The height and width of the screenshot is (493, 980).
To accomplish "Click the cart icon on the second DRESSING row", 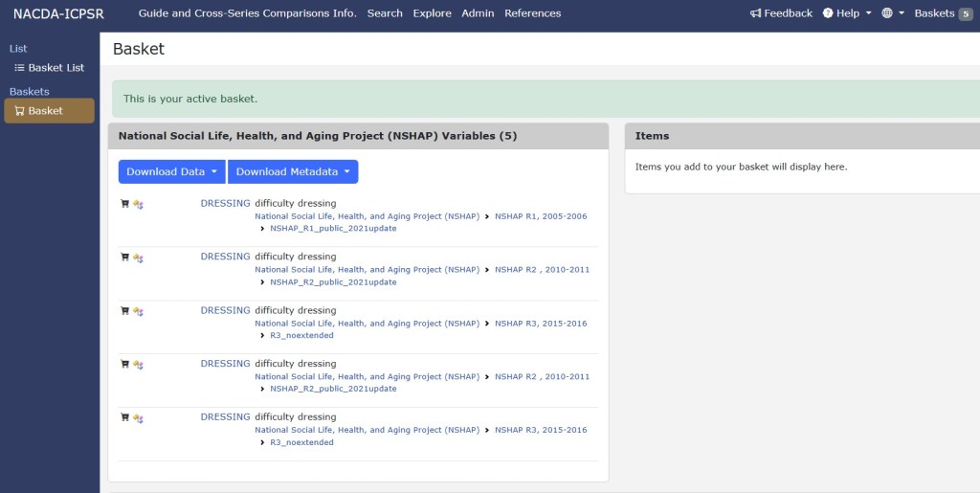I will click(x=124, y=258).
